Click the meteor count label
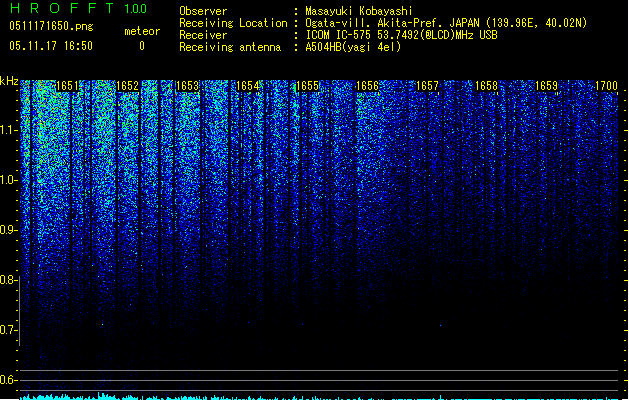The width and height of the screenshot is (629, 400). point(142,31)
